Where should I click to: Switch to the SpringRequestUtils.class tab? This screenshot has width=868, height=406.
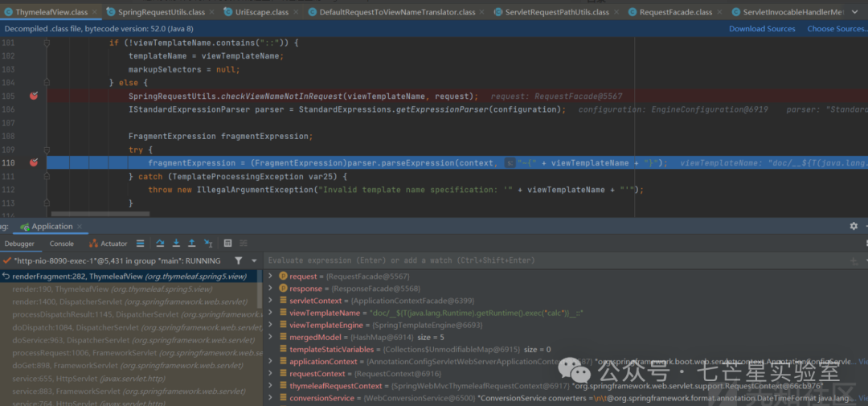tap(161, 11)
